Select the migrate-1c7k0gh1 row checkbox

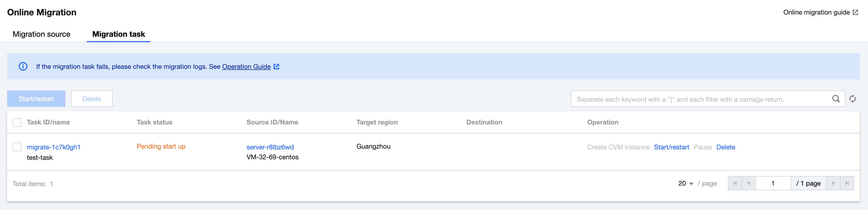click(17, 147)
